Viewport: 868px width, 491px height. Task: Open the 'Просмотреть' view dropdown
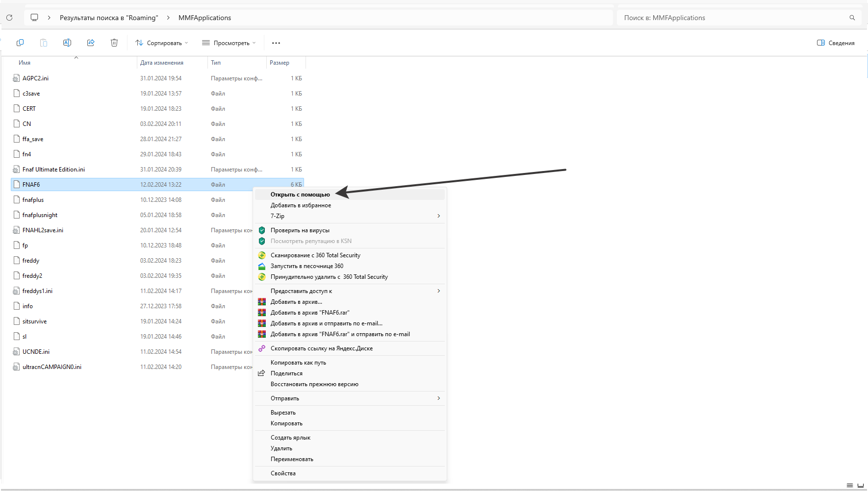click(229, 43)
